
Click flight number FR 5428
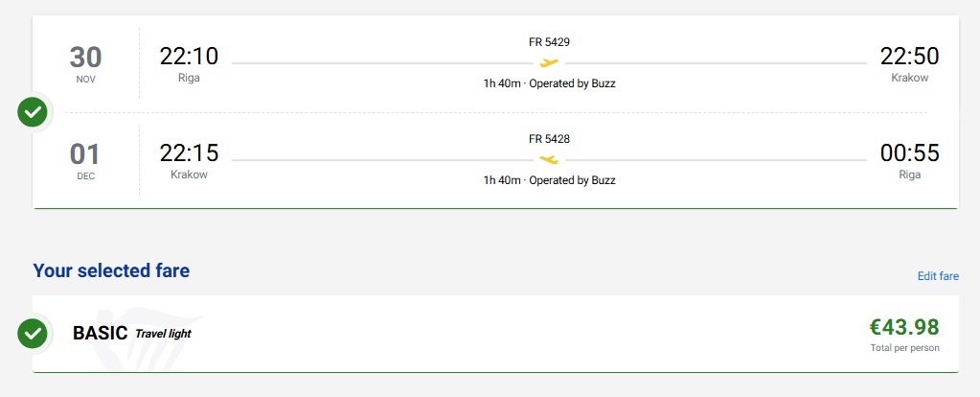pos(549,139)
